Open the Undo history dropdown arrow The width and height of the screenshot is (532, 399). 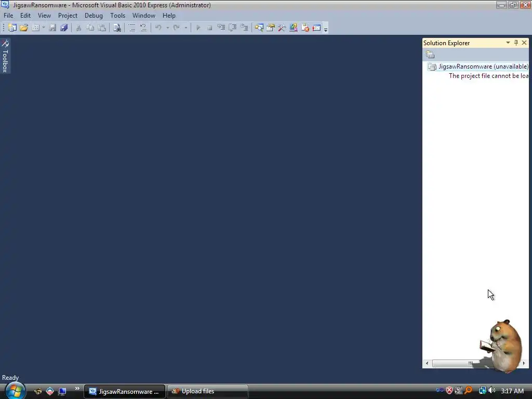(168, 28)
